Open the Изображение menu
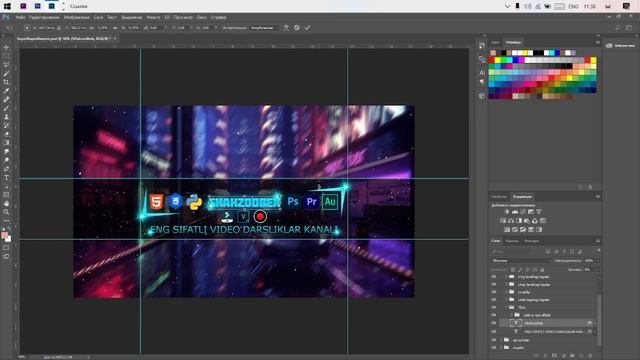Image resolution: width=640 pixels, height=360 pixels. point(76,18)
